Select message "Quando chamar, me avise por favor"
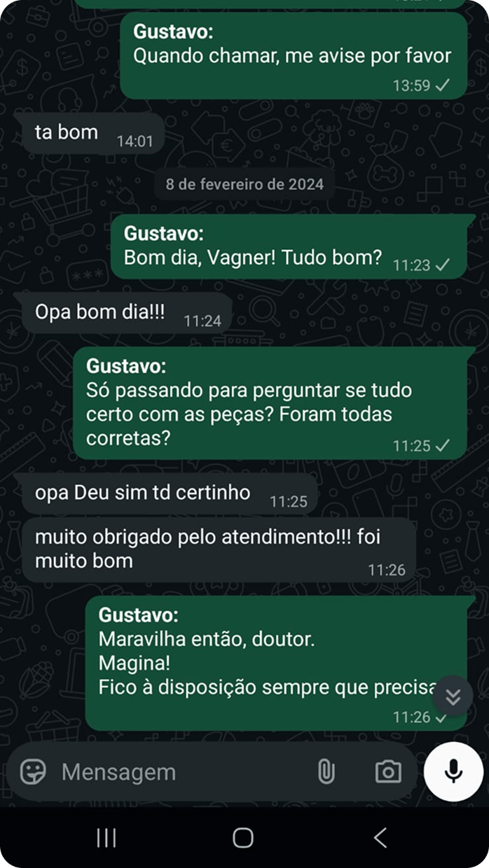This screenshot has width=489, height=868. point(293,56)
